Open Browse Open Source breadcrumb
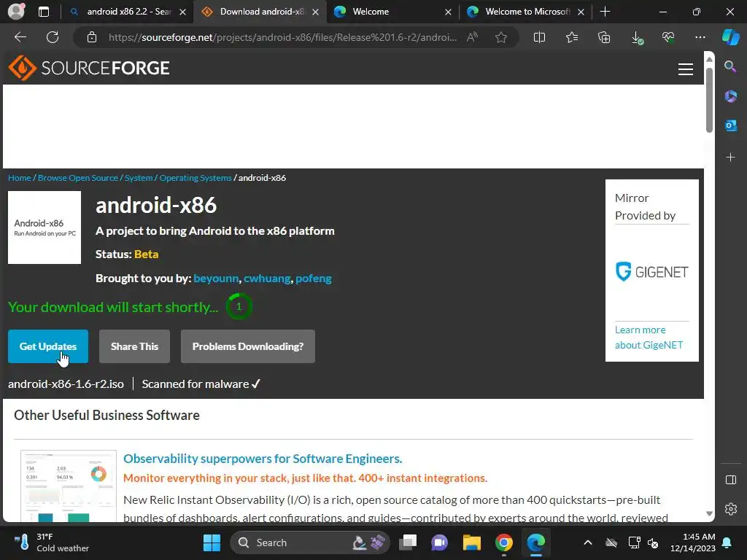 click(77, 178)
